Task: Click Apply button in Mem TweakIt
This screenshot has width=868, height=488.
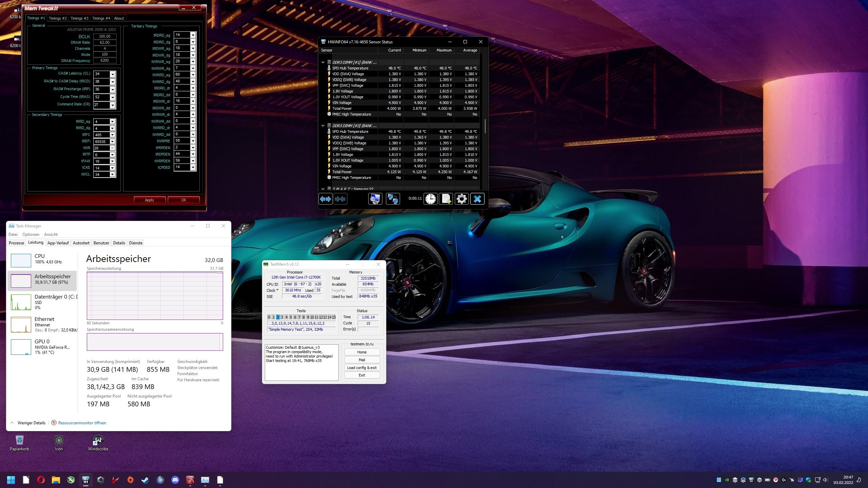Action: pos(150,200)
